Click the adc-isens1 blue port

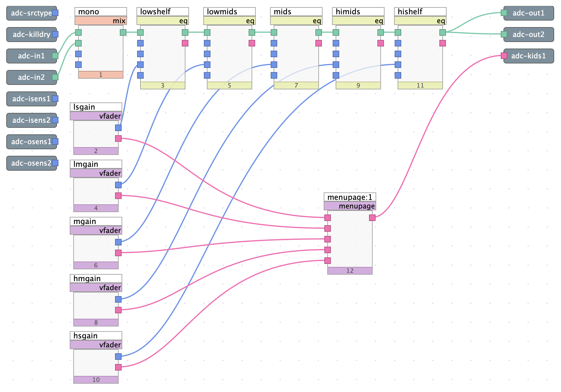coord(55,99)
